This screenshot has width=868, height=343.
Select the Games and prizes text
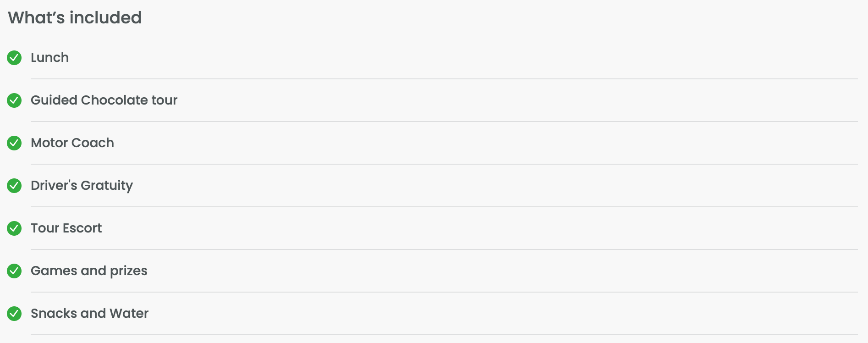click(89, 271)
